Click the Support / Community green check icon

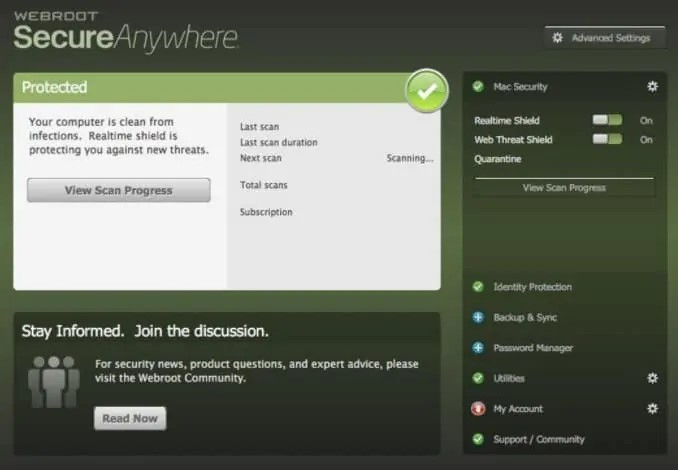478,439
